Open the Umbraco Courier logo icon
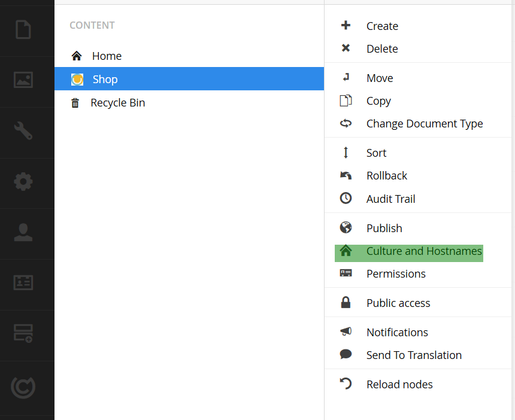The width and height of the screenshot is (515, 420). point(23,388)
